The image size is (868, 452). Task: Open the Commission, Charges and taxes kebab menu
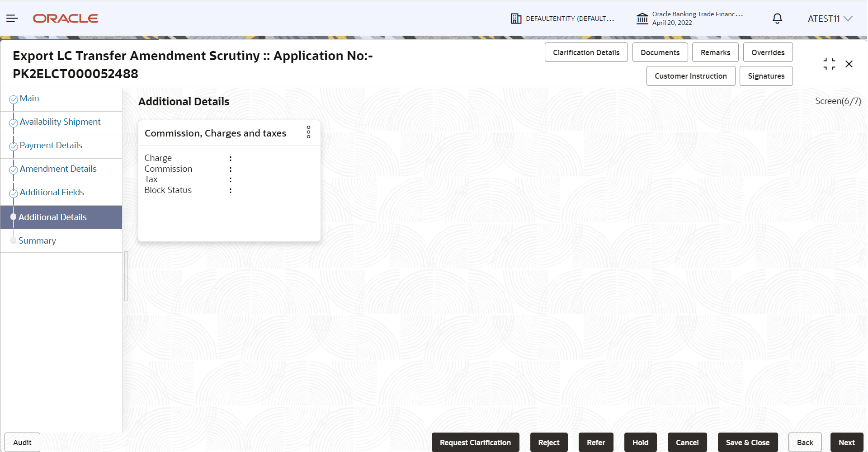click(x=308, y=132)
